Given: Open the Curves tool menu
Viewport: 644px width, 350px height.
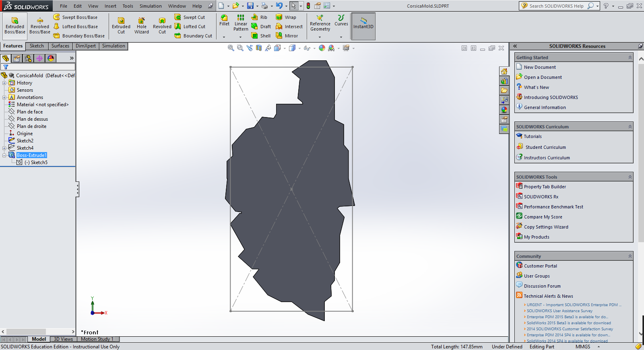Looking at the screenshot, I should click(341, 21).
